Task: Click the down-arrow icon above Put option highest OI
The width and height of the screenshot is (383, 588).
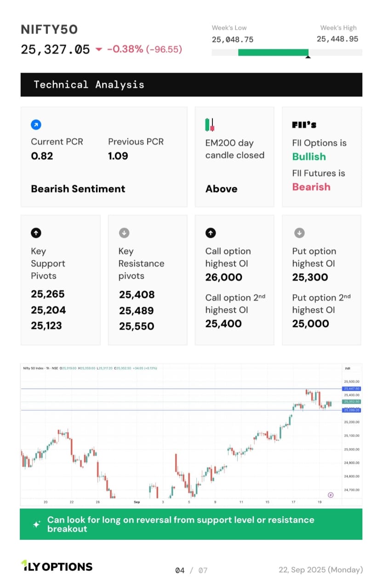Action: [299, 233]
